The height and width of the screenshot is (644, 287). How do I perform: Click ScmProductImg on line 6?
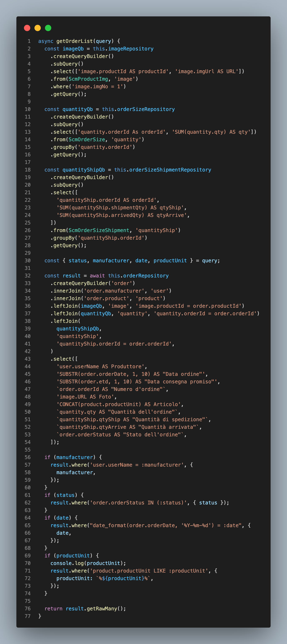[x=88, y=79]
